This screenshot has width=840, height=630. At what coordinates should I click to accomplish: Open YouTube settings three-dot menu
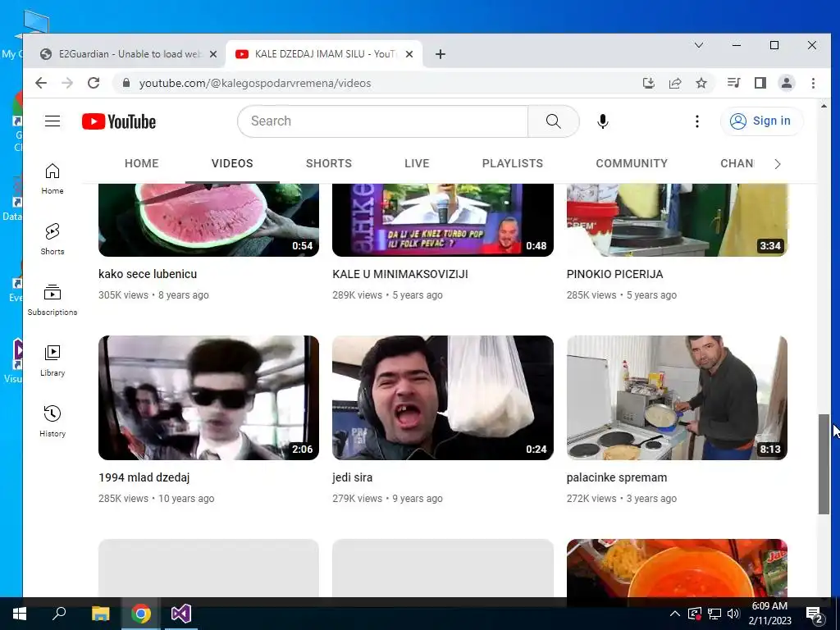(x=697, y=121)
